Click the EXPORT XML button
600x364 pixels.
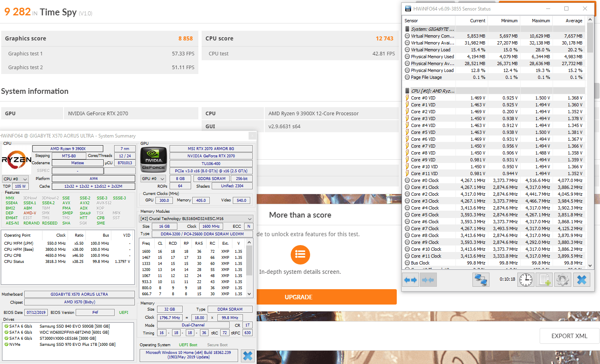click(569, 336)
